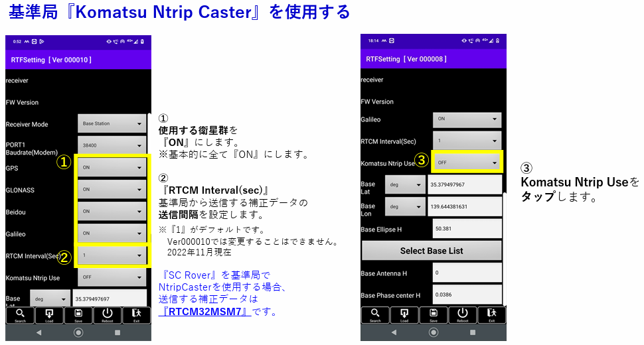Viewport: 644px width, 345px height.
Task: Tap Save icon in right phone toolbar
Action: [x=434, y=314]
